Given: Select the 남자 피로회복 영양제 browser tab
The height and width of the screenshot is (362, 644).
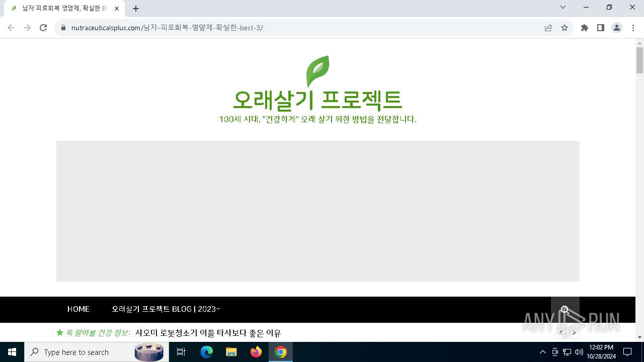Looking at the screenshot, I should (64, 9).
